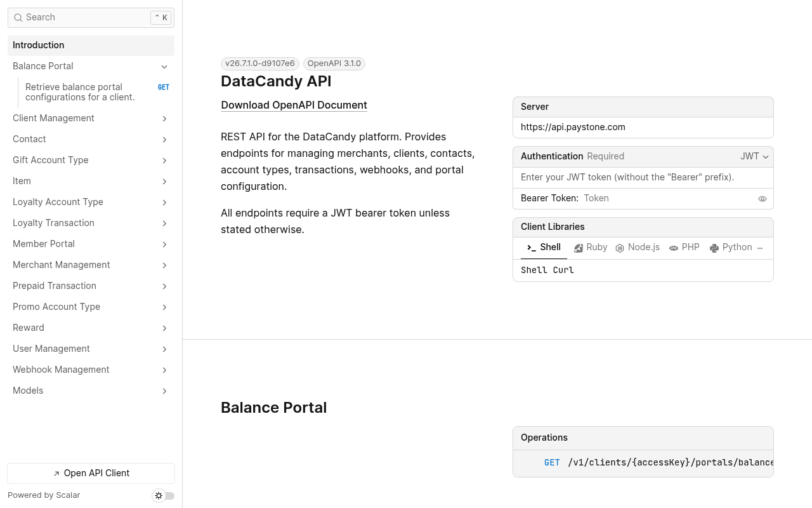Open Retrieve balance portal configurations item

[x=91, y=92]
